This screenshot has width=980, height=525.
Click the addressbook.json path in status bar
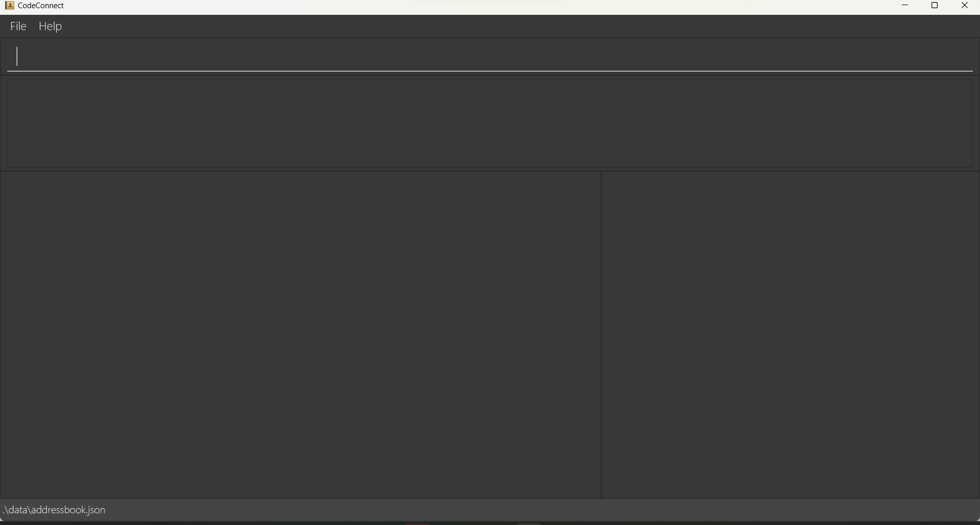click(54, 510)
